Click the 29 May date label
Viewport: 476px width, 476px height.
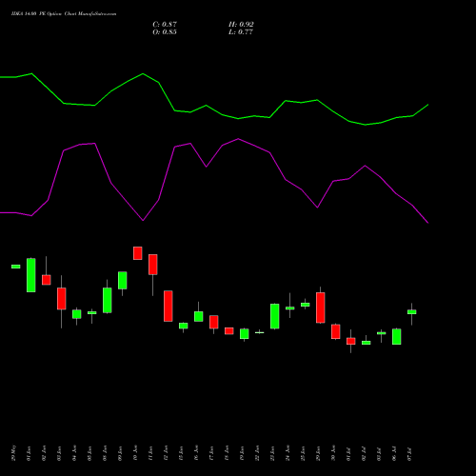pyautogui.click(x=13, y=453)
